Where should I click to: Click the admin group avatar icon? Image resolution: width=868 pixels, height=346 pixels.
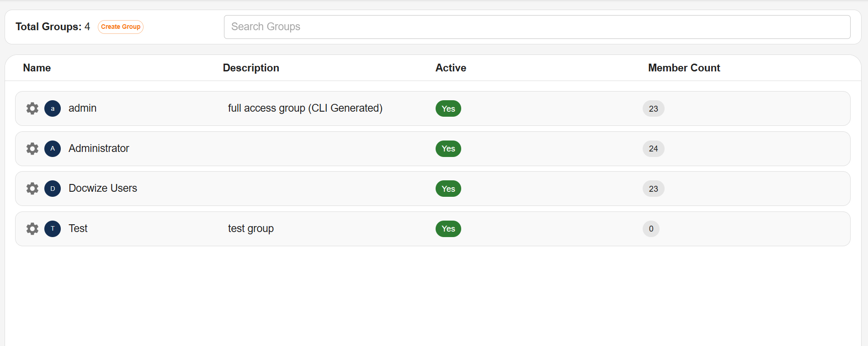click(x=53, y=108)
